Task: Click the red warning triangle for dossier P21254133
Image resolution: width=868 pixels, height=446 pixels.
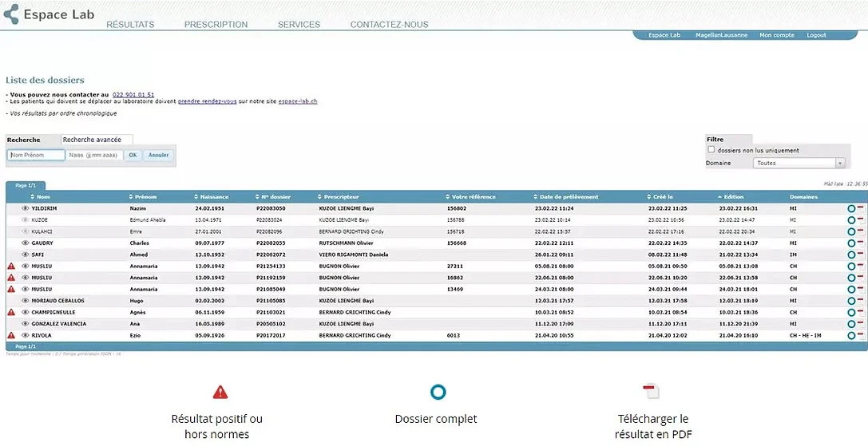Action: tap(11, 266)
